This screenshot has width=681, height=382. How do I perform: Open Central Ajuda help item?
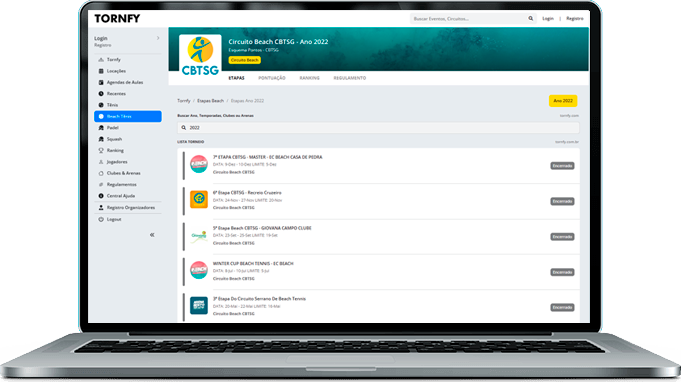pyautogui.click(x=121, y=196)
